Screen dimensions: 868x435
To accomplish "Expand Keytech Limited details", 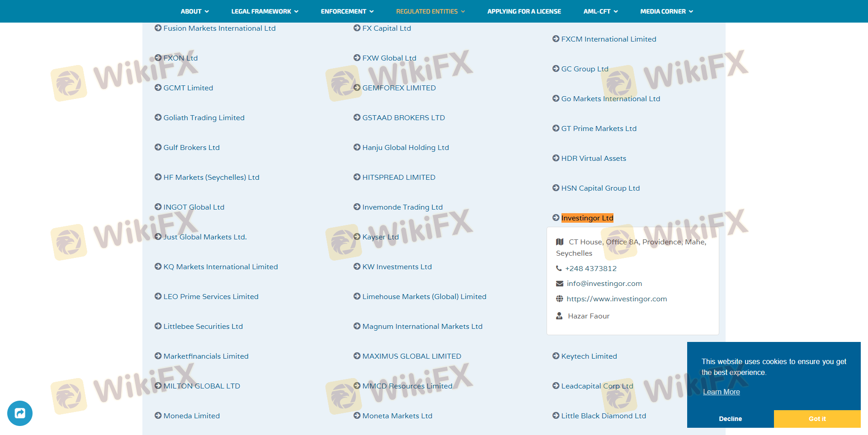I will [589, 356].
